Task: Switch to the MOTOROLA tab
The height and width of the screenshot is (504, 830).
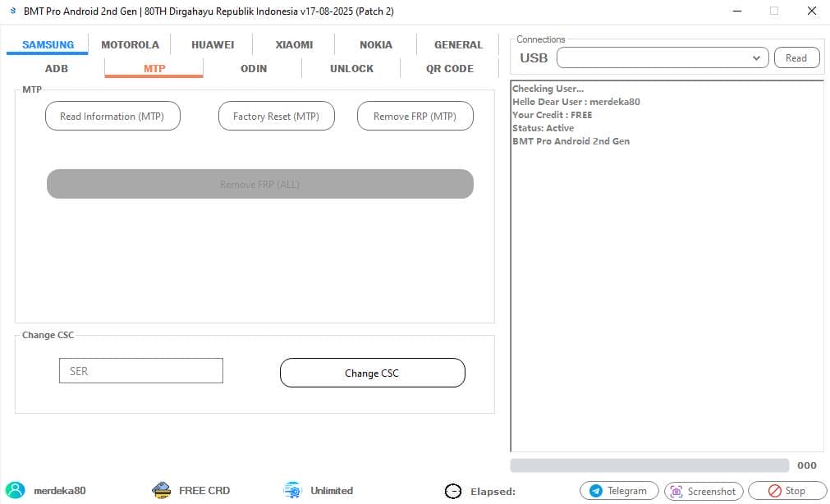Action: pyautogui.click(x=130, y=44)
